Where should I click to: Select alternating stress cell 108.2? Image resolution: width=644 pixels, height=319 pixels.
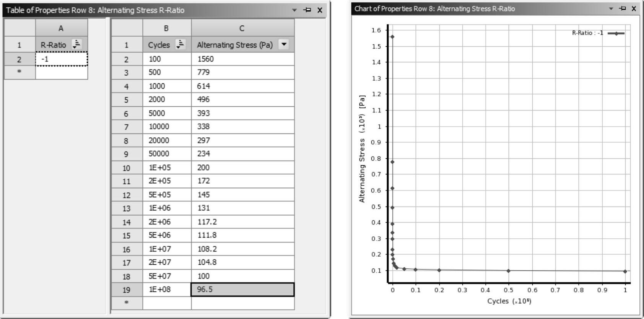point(243,249)
